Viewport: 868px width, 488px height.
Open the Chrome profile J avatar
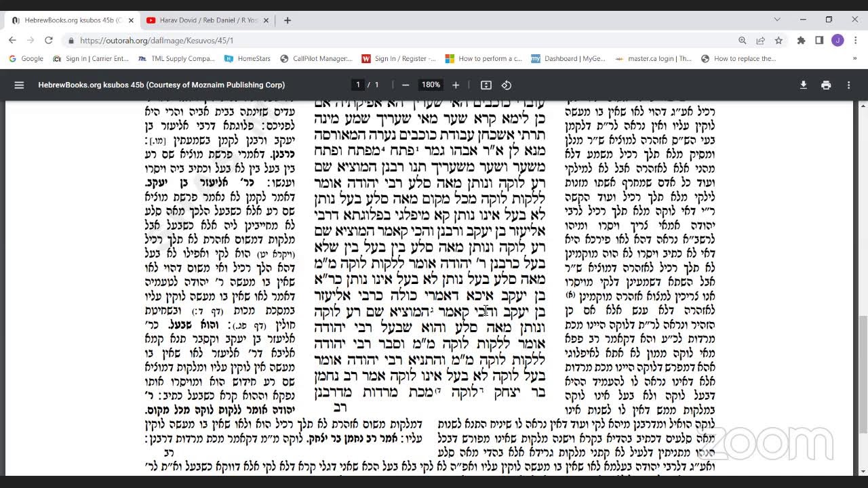[837, 41]
